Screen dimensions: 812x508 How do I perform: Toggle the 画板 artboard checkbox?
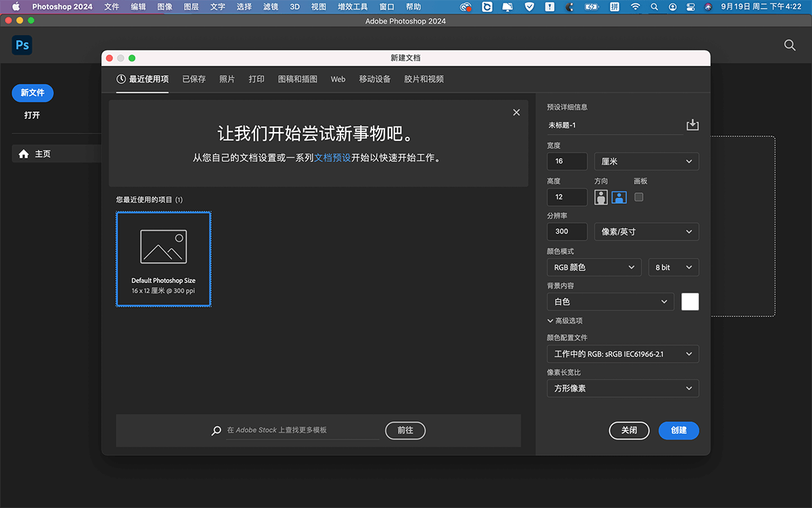point(639,197)
